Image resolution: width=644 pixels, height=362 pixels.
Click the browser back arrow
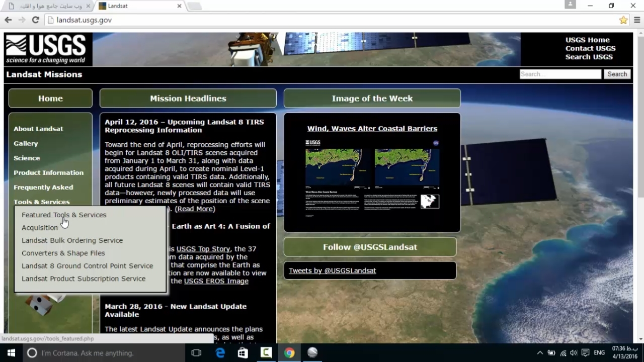[8, 20]
